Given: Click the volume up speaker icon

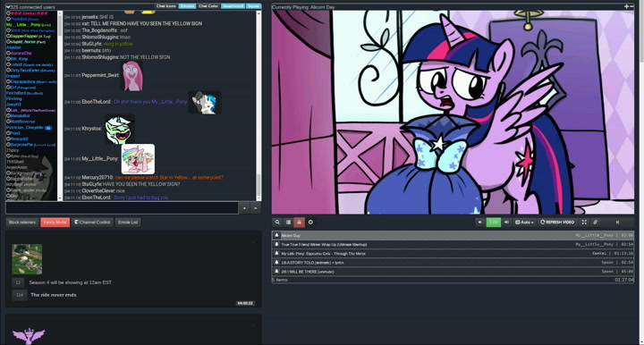Looking at the screenshot, I should tap(506, 222).
